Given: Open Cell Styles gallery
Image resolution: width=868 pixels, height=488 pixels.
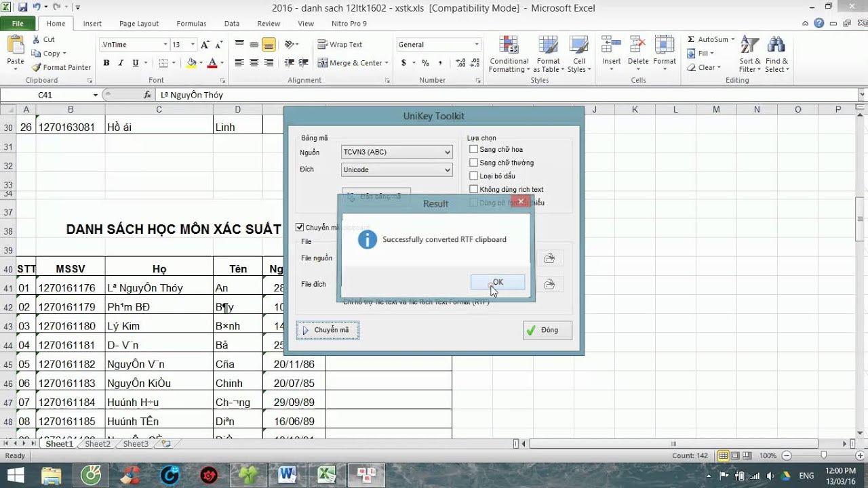Looking at the screenshot, I should [x=578, y=54].
